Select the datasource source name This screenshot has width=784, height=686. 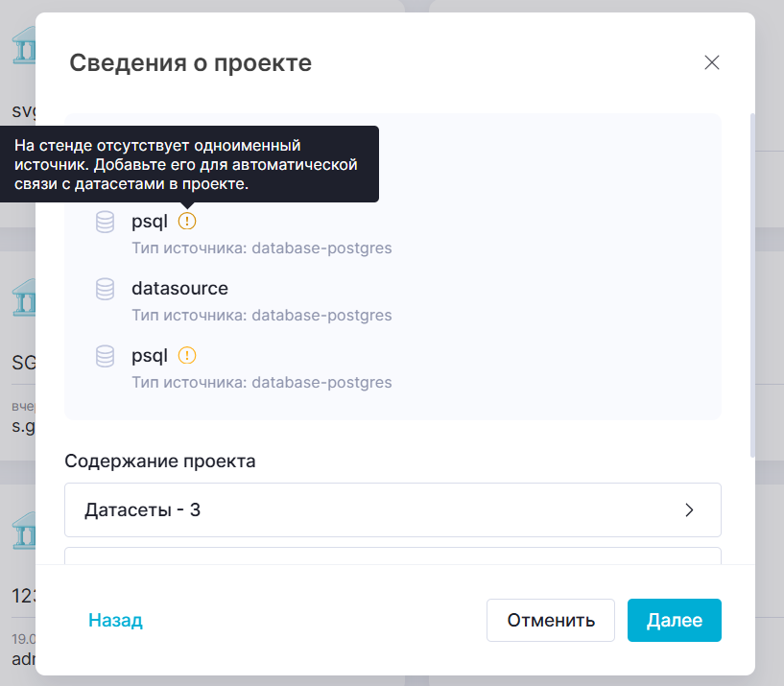[x=179, y=289]
